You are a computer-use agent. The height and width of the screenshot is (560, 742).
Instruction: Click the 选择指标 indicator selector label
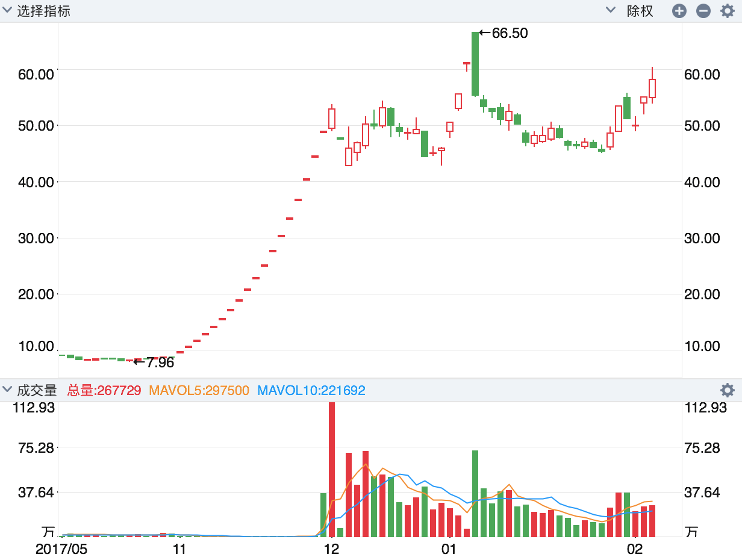click(x=43, y=11)
